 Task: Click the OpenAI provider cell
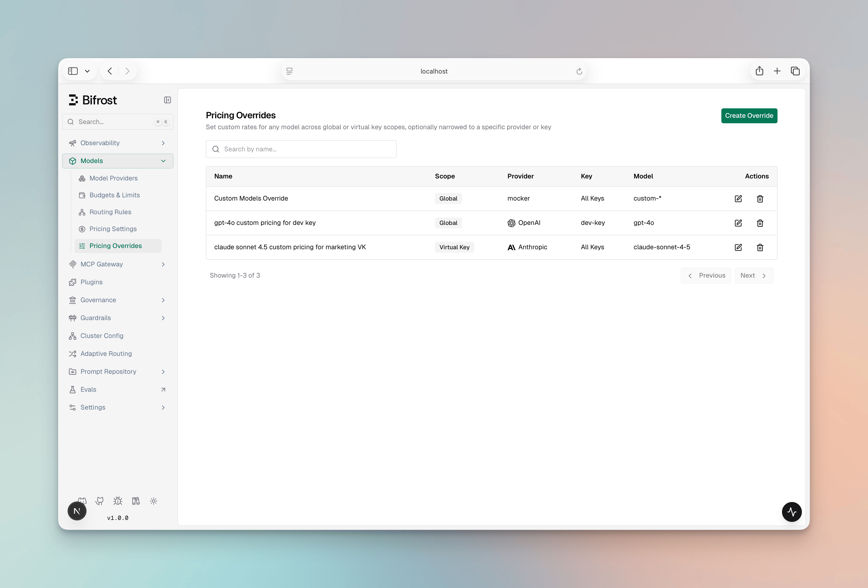(x=524, y=223)
